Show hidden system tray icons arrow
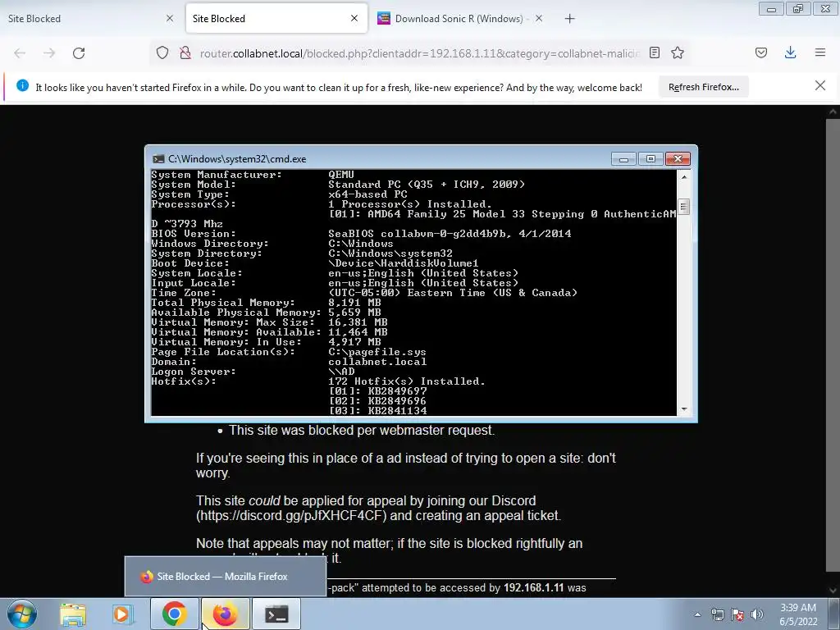 pos(697,615)
